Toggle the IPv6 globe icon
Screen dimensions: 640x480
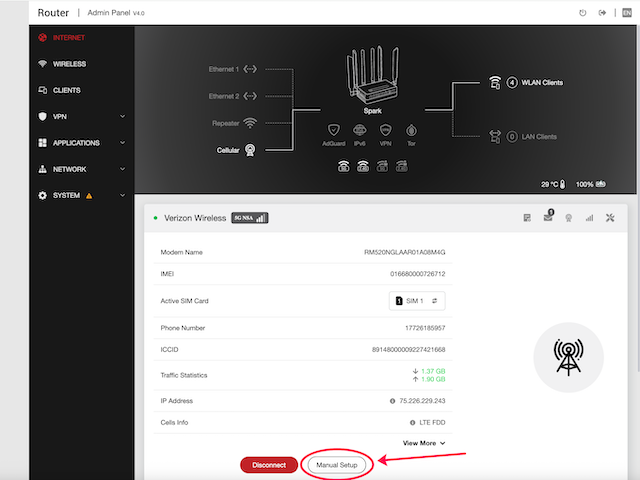click(x=360, y=131)
